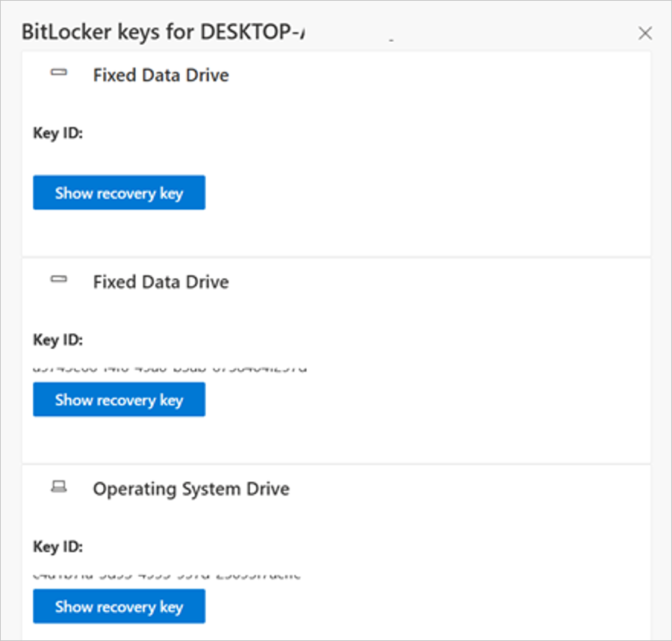Click empty space below the first Show recovery key button

pyautogui.click(x=336, y=232)
